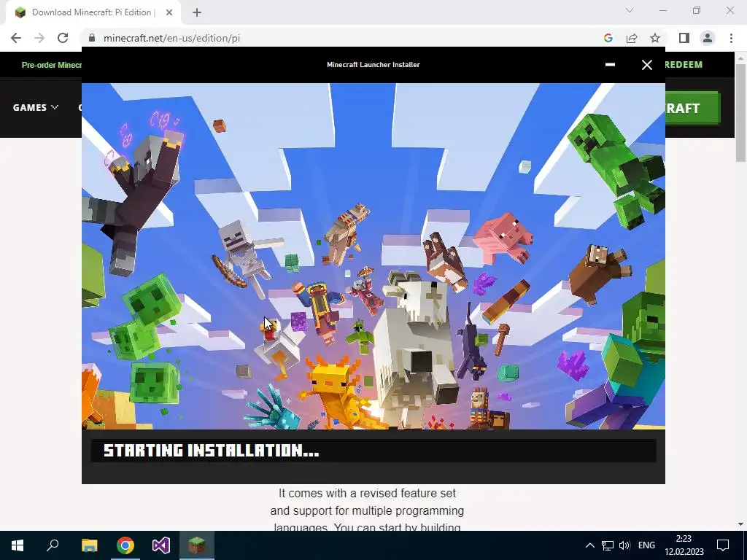
Task: Click the installer splash artwork
Action: [x=373, y=256]
